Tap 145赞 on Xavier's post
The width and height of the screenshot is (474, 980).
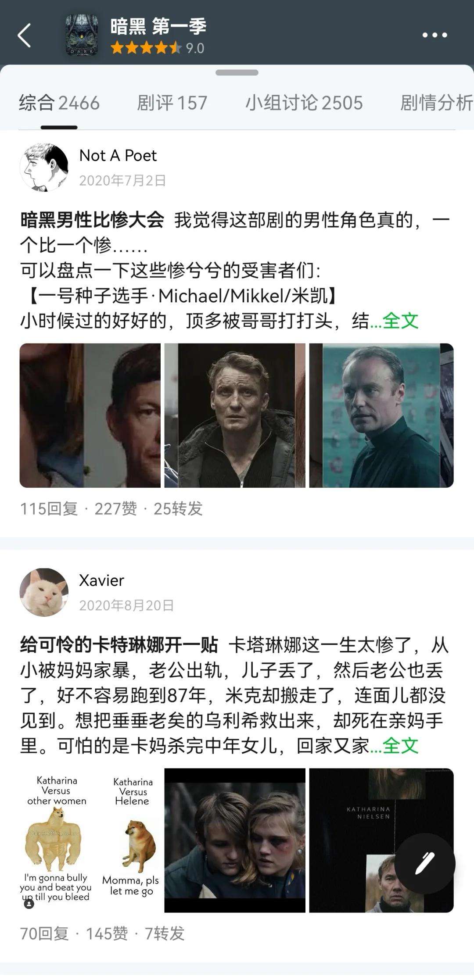point(107,934)
